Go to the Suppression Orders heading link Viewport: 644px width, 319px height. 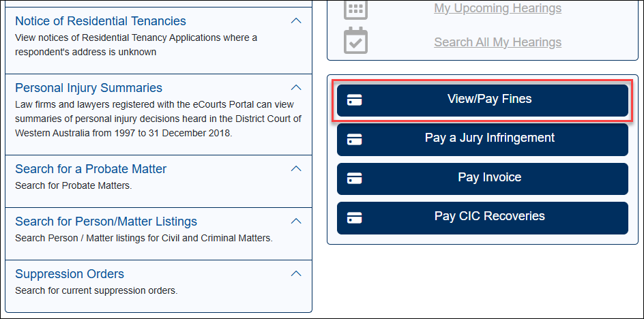70,274
